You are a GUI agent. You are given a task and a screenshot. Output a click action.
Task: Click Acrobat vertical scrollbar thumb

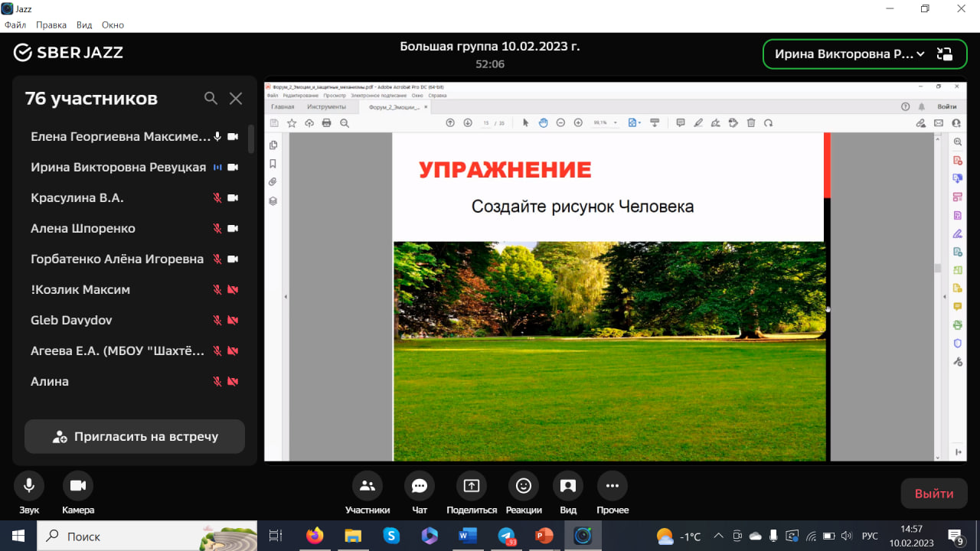(938, 268)
